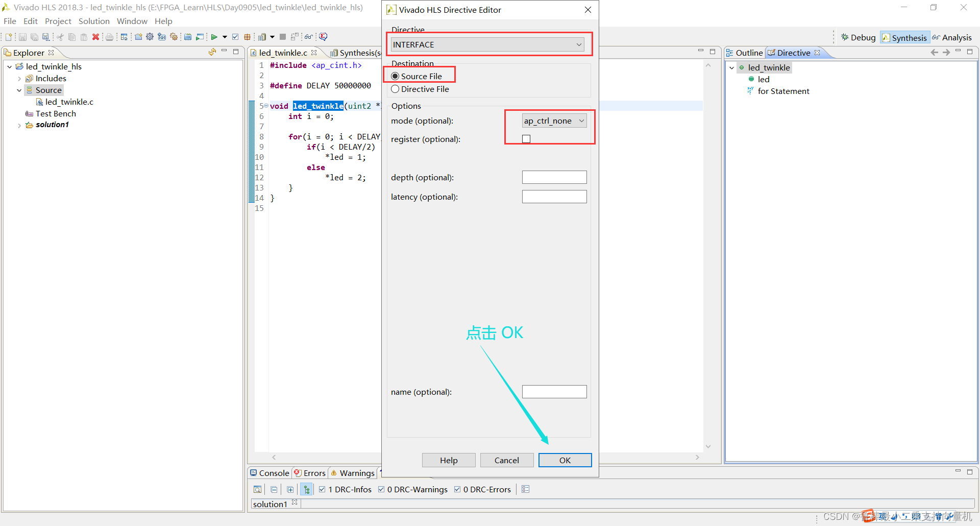980x526 pixels.
Task: Collapse led_twinkle in Directive outline
Action: [x=731, y=67]
